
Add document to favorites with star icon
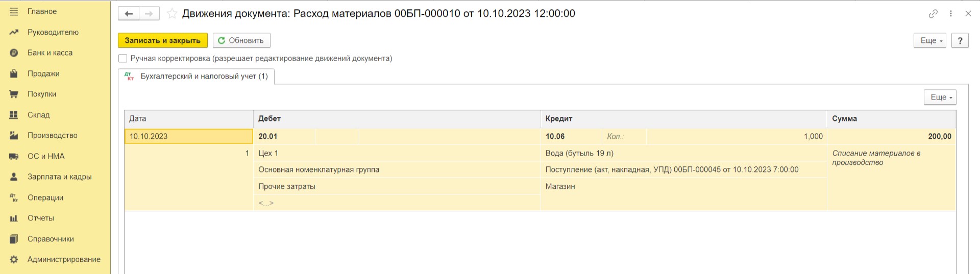[172, 14]
